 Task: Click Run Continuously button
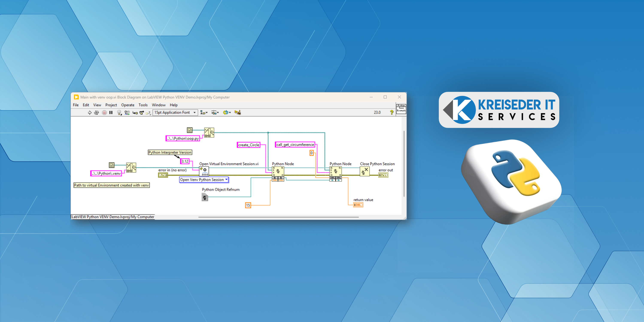pos(97,113)
